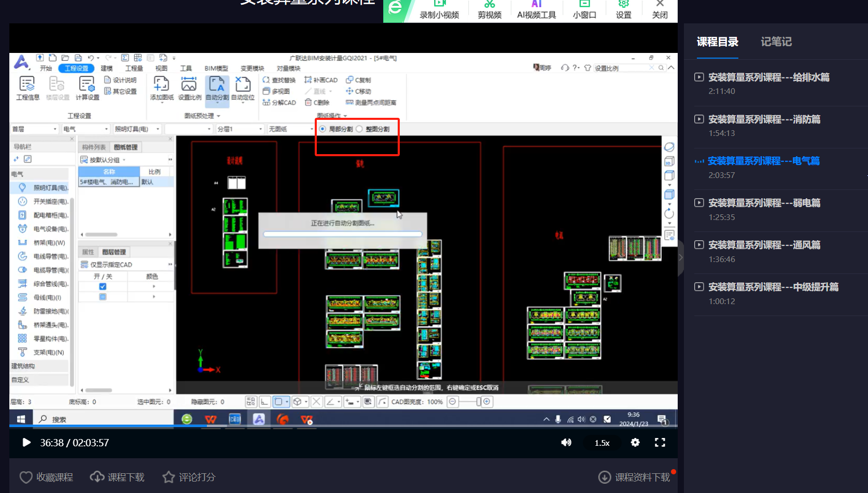Open the 建模 ribbon tab
Screen dimensions: 868x493
107,69
